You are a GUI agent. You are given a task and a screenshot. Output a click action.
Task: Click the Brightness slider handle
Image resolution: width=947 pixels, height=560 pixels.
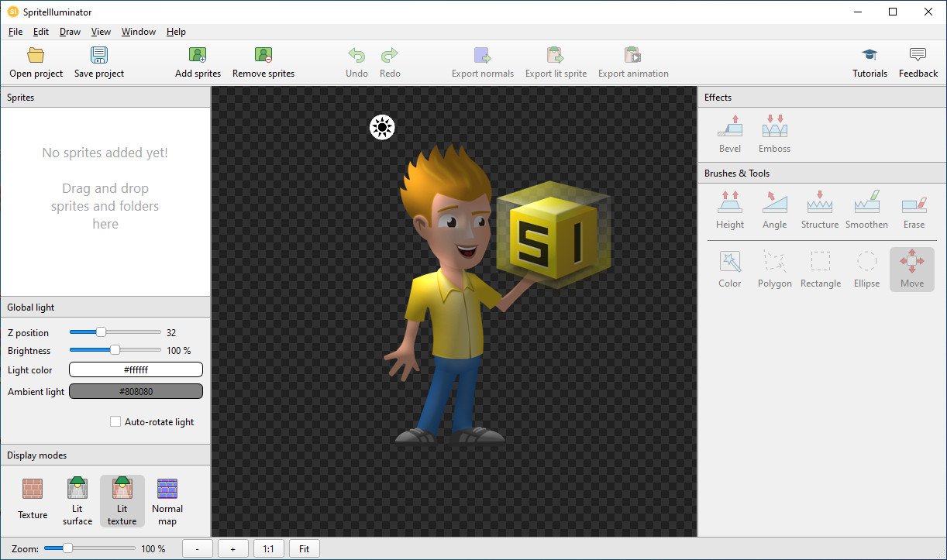click(115, 350)
